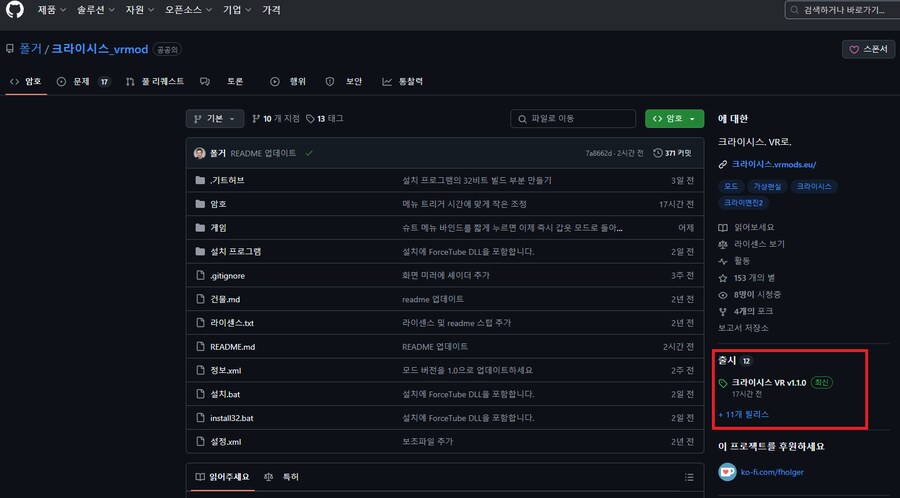Click the 스폰서 heart button
This screenshot has width=900, height=498.
click(x=868, y=49)
